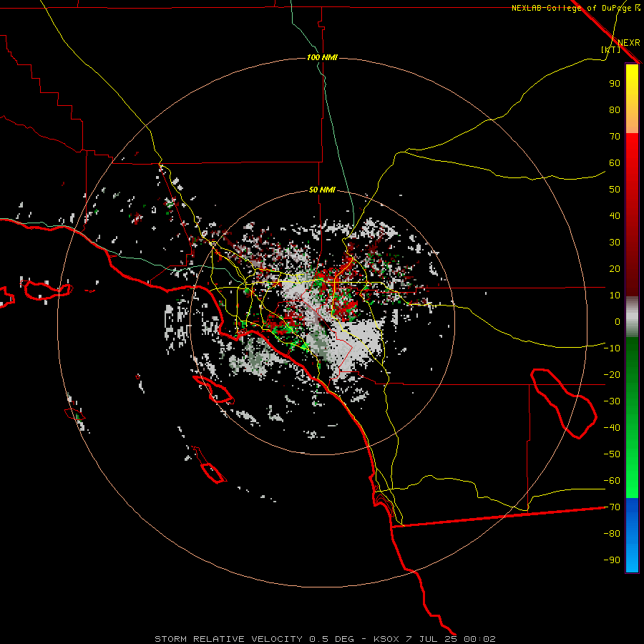
Task: Click the -70 value on the velocity scale
Action: [612, 507]
